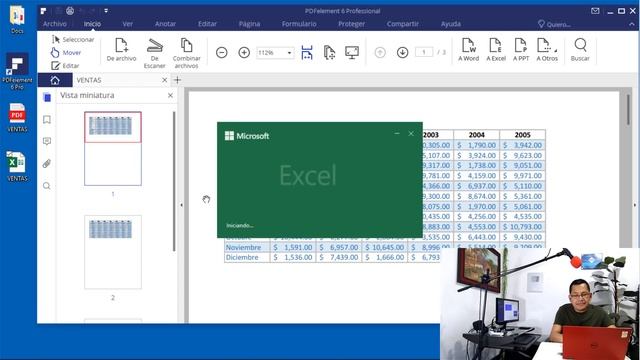This screenshot has width=640, height=360.
Task: Collapse the ribbon with the chevron
Action: pos(632,24)
